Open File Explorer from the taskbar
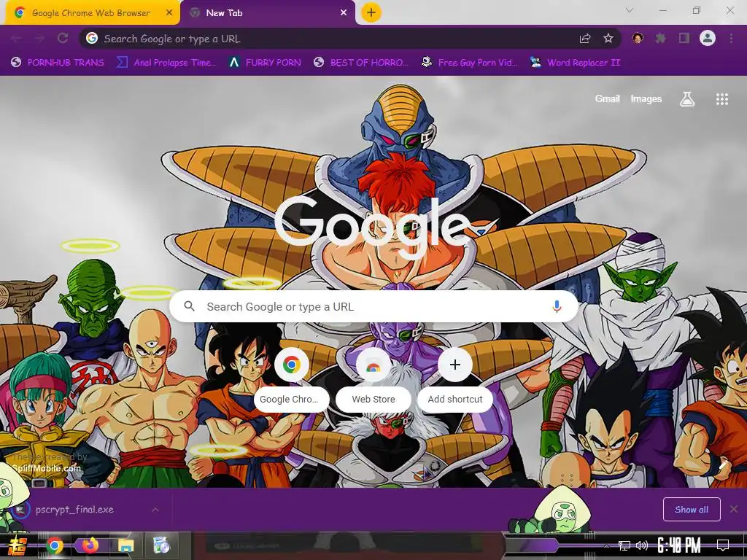 pos(125,545)
